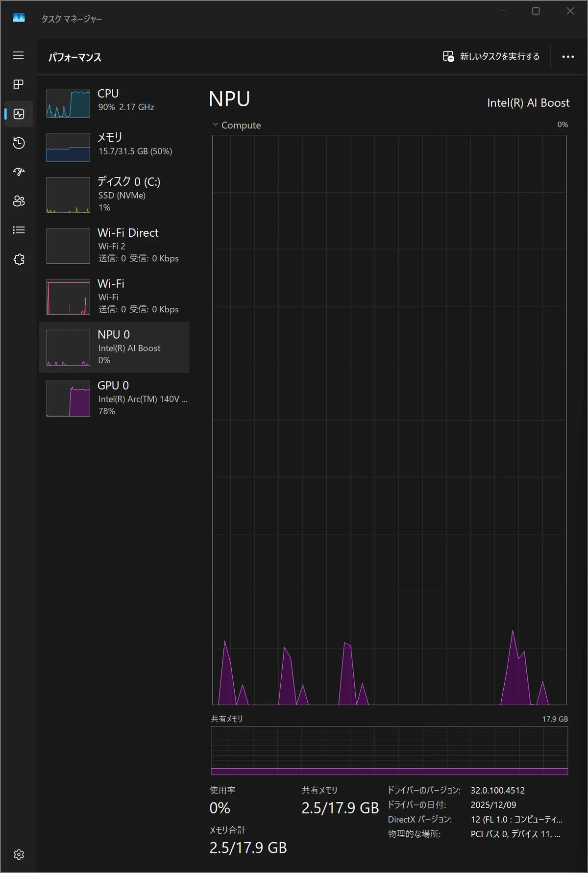This screenshot has width=588, height=873.
Task: Click the 使用率 0% value
Action: [220, 808]
